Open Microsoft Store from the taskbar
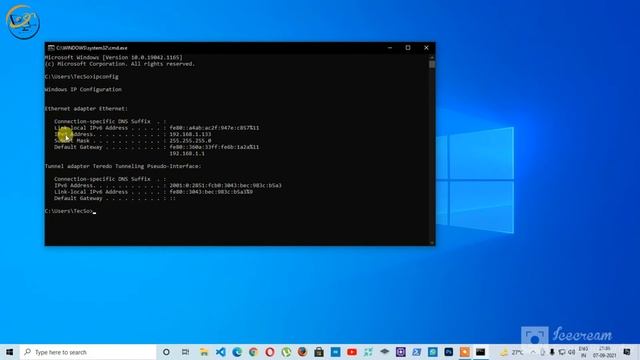640x360 pixels. pos(319,352)
